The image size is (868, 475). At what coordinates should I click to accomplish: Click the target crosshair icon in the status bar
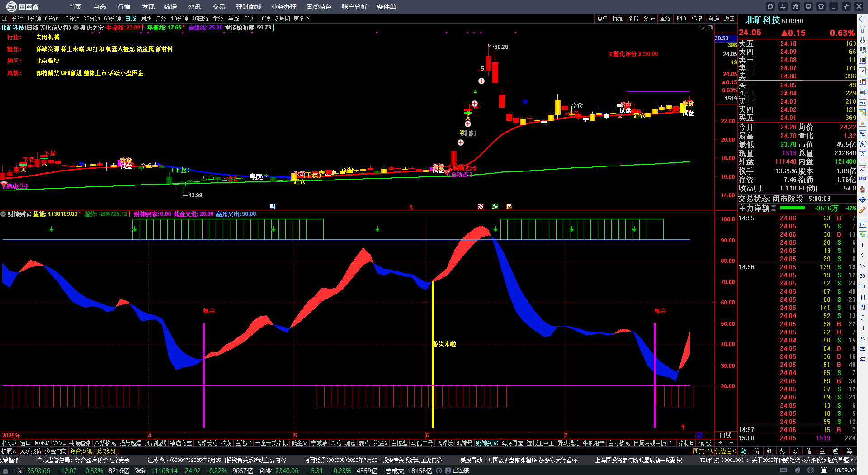[x=811, y=470]
